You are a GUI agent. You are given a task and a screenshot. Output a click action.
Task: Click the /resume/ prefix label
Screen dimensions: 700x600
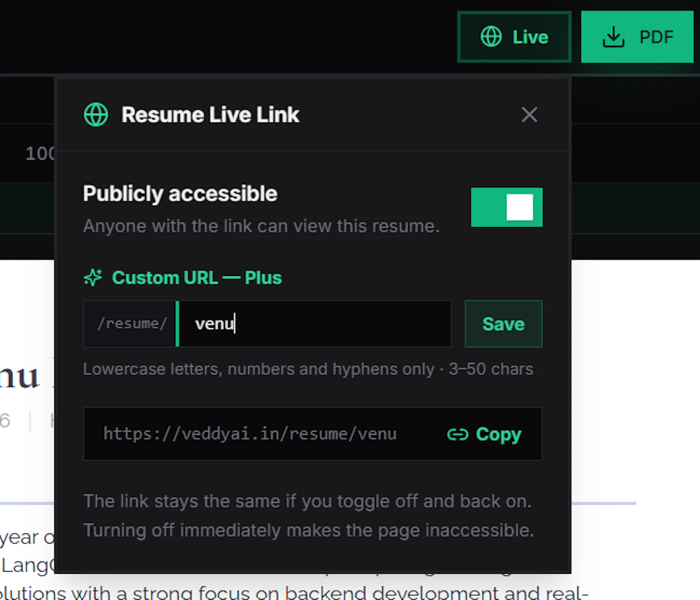[132, 324]
